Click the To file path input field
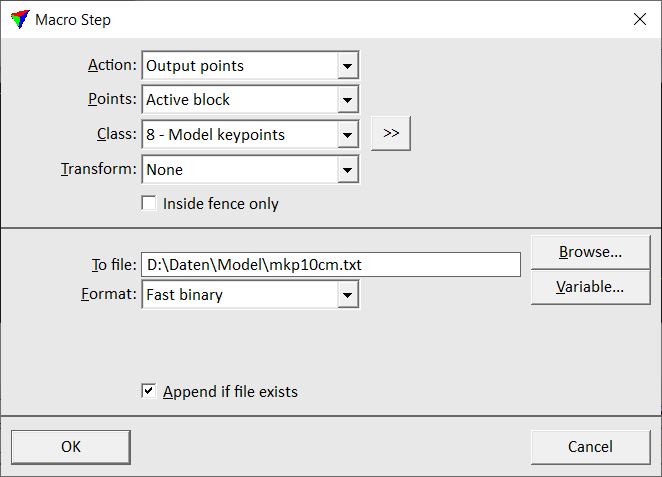The height and width of the screenshot is (477, 662). [331, 265]
